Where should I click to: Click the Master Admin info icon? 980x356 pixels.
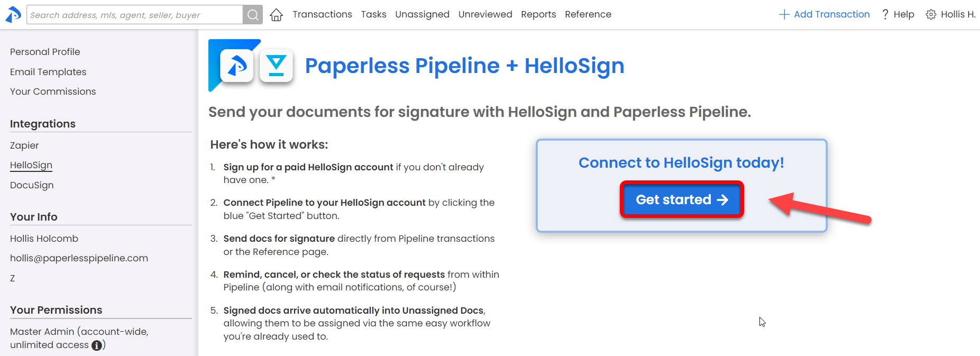(97, 345)
